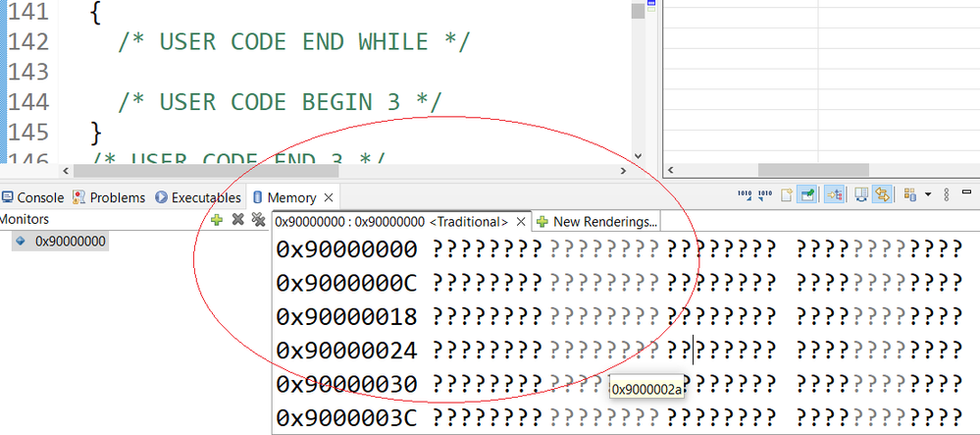Open the Memory view's View Menu
This screenshot has width=980, height=435.
pyautogui.click(x=947, y=194)
